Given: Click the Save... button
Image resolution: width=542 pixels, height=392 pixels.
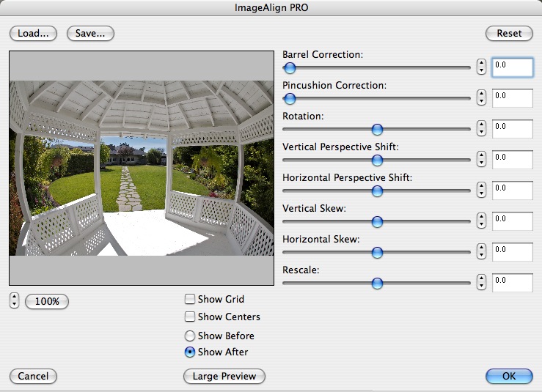Looking at the screenshot, I should (x=90, y=34).
